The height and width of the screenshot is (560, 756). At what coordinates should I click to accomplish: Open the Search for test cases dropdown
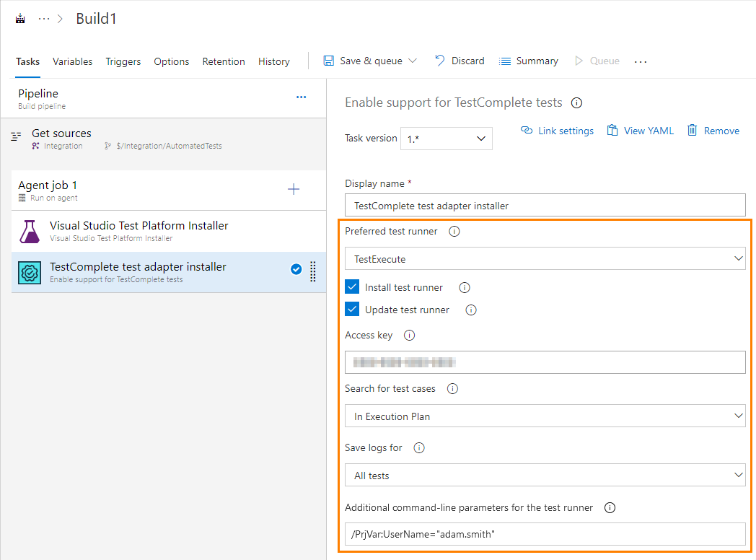coord(545,416)
